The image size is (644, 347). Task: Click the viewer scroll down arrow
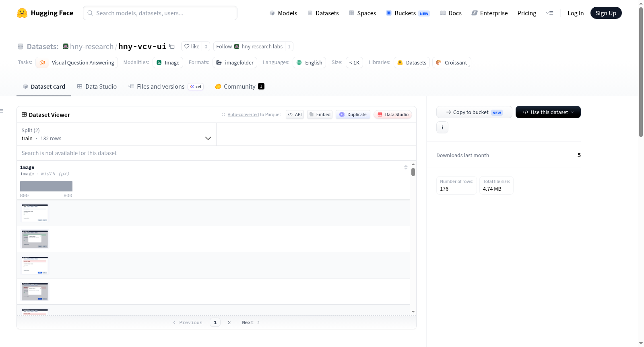click(x=413, y=312)
